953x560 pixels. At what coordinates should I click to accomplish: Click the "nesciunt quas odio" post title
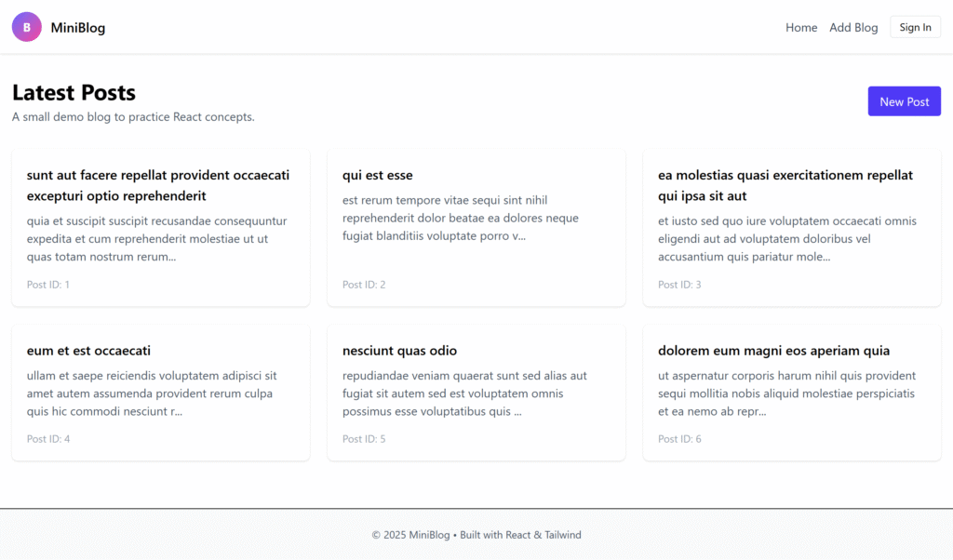[400, 351]
